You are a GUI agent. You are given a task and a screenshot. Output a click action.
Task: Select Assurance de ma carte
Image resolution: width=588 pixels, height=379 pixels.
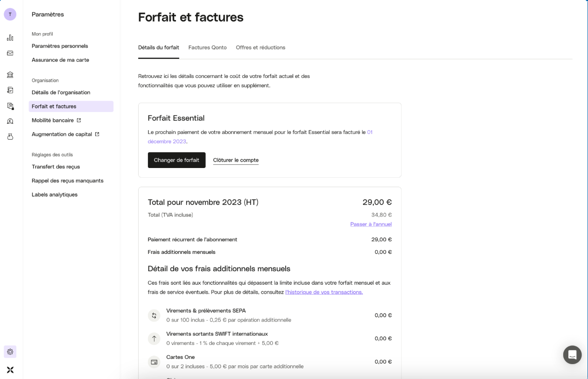[x=60, y=60]
